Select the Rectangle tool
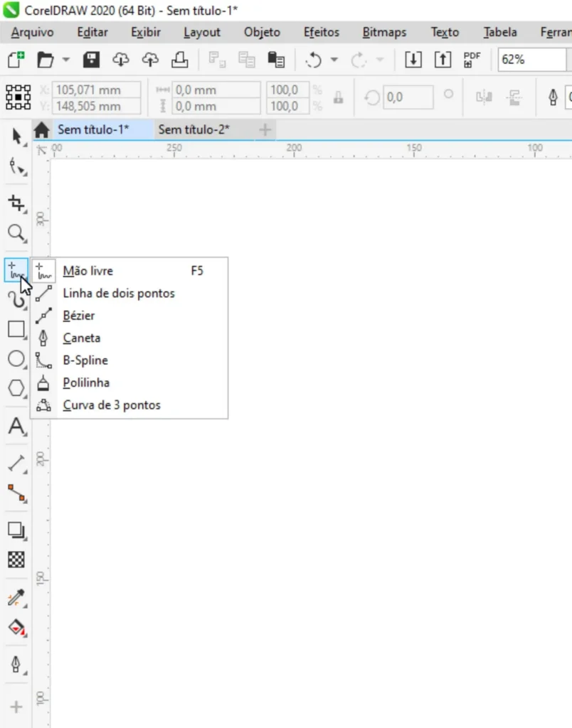The image size is (572, 728). pos(17,330)
